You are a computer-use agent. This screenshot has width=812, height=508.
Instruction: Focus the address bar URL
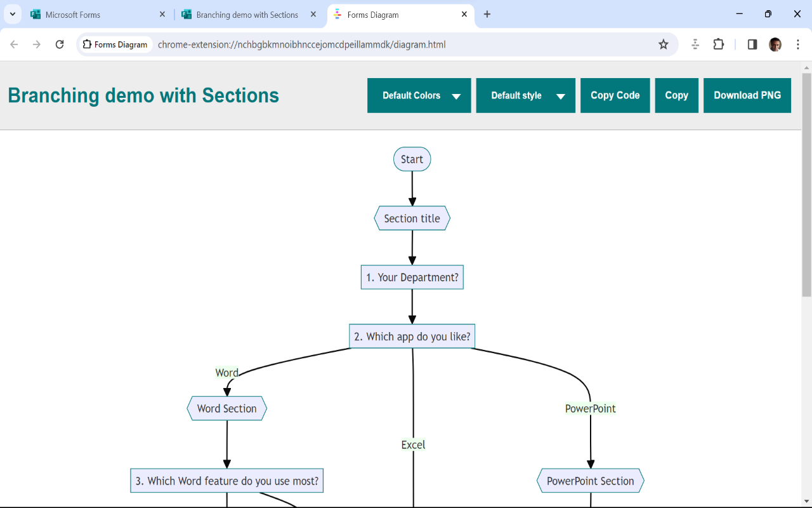point(302,44)
